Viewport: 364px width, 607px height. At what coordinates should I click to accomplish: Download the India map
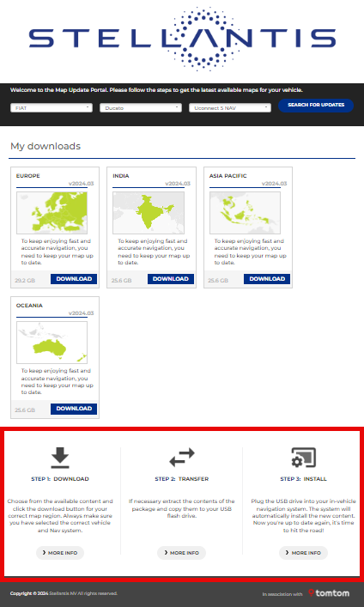(x=170, y=279)
